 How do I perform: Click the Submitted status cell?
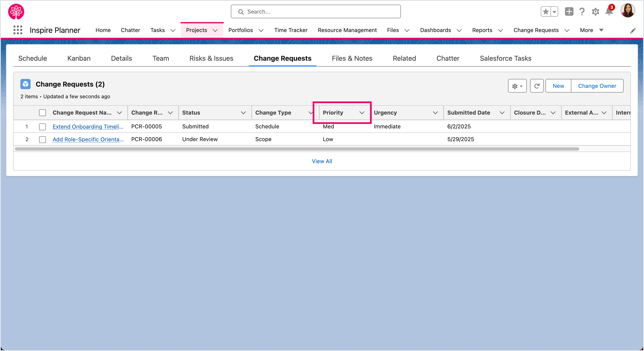(x=195, y=127)
